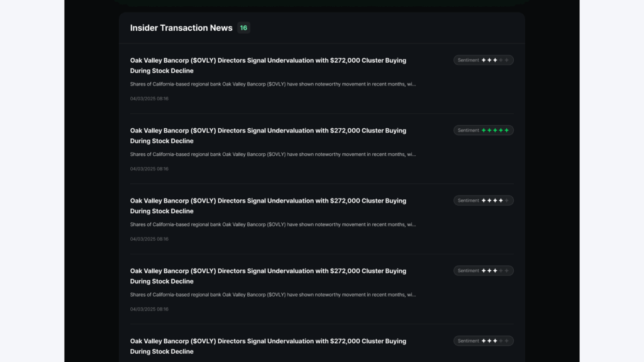The height and width of the screenshot is (362, 644).
Task: Open the first Oak Valley Bancorp headline in the list
Action: pyautogui.click(x=268, y=65)
